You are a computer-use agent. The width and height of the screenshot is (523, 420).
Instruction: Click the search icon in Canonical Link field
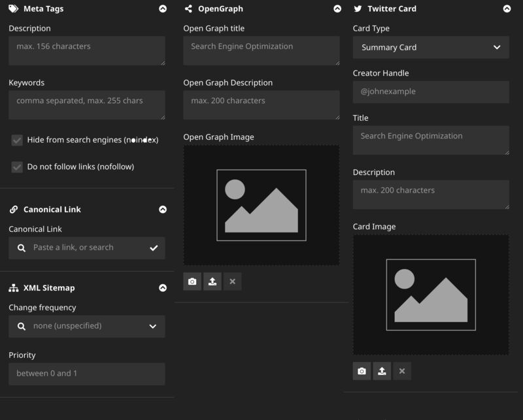point(22,248)
